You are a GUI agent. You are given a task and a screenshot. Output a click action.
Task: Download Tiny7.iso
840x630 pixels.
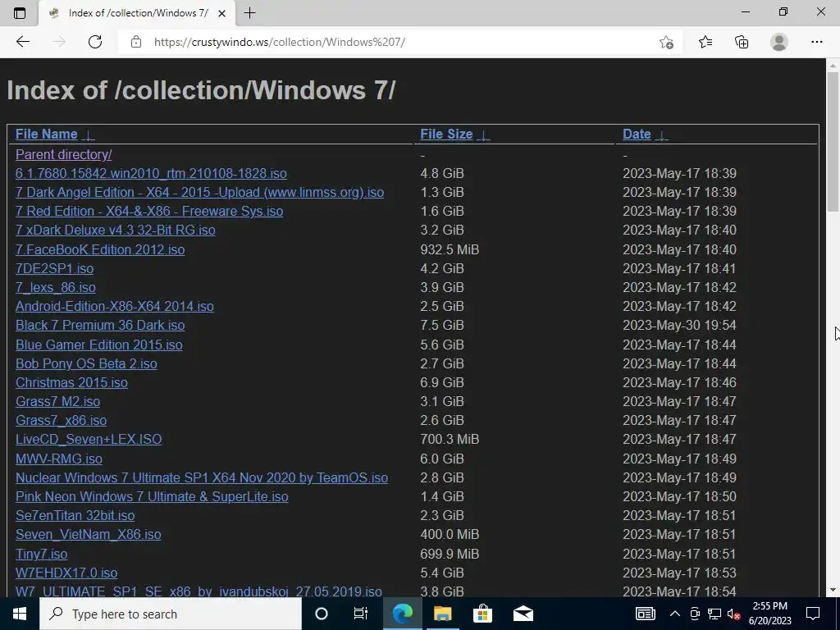[x=42, y=554]
